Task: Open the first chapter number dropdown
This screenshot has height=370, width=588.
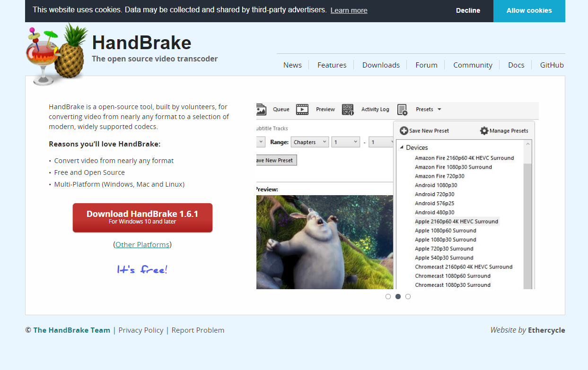Action: [345, 142]
